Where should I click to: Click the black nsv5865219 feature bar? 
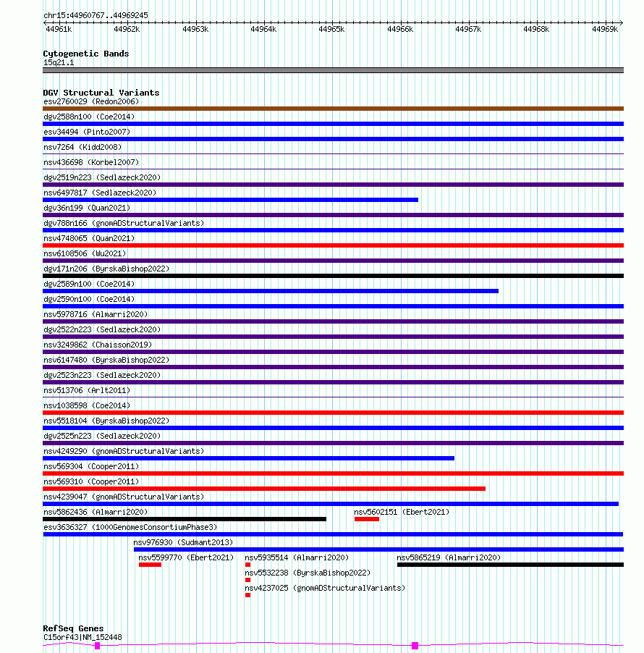click(510, 565)
